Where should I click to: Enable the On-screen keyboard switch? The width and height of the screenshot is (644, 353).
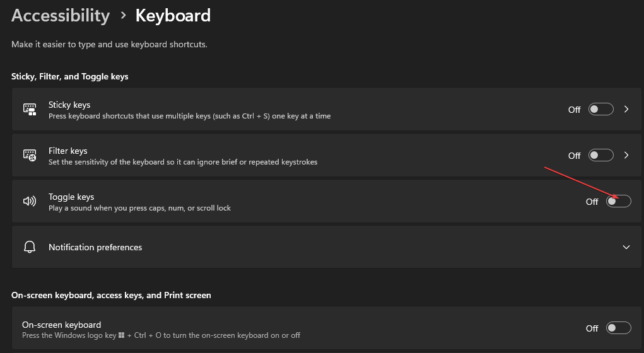coord(618,328)
